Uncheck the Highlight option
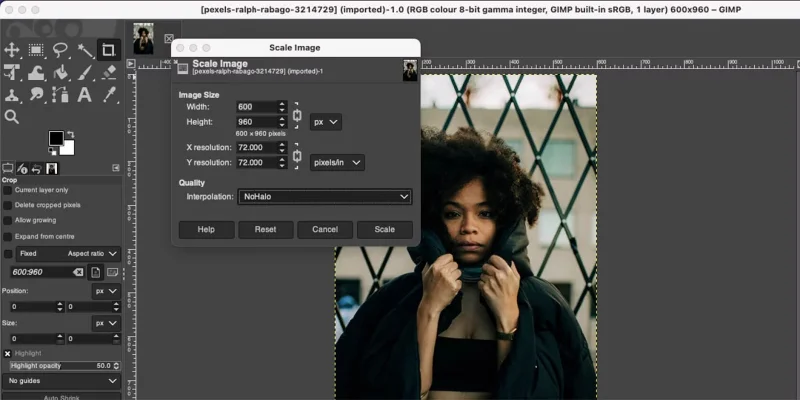The height and width of the screenshot is (400, 800). [x=8, y=354]
